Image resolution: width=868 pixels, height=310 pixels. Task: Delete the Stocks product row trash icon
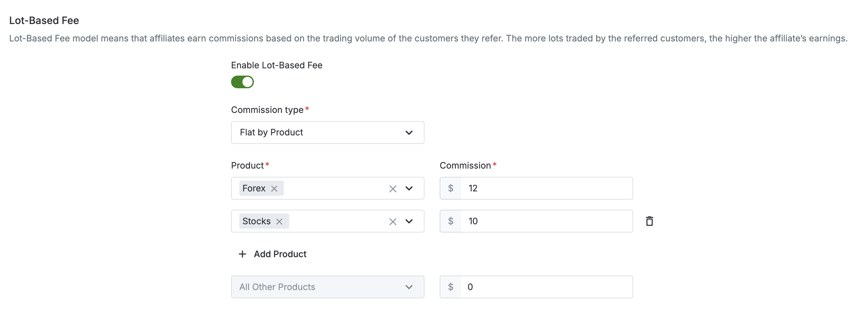tap(649, 221)
